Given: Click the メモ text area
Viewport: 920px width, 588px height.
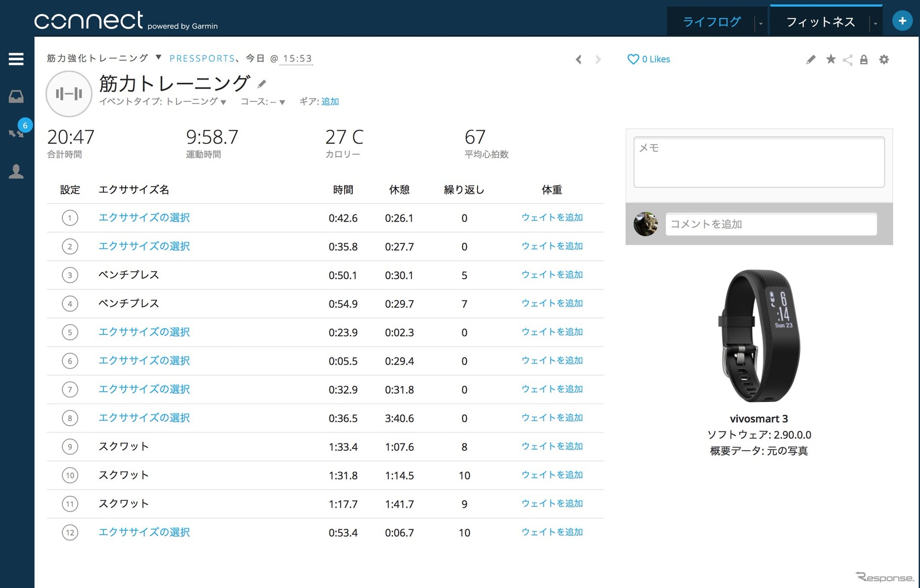Looking at the screenshot, I should coord(759,162).
